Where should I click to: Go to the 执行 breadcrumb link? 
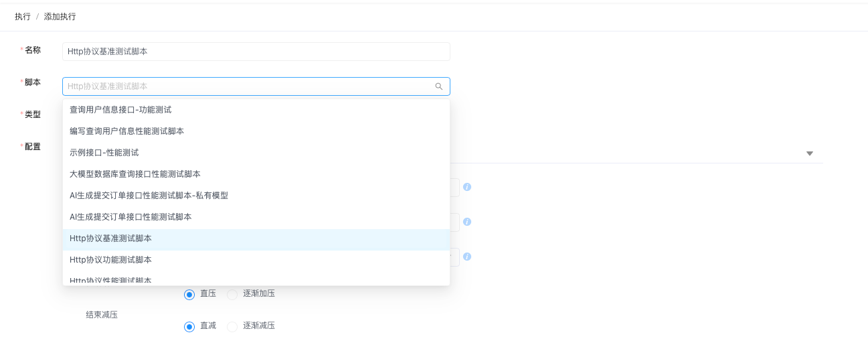[x=23, y=17]
